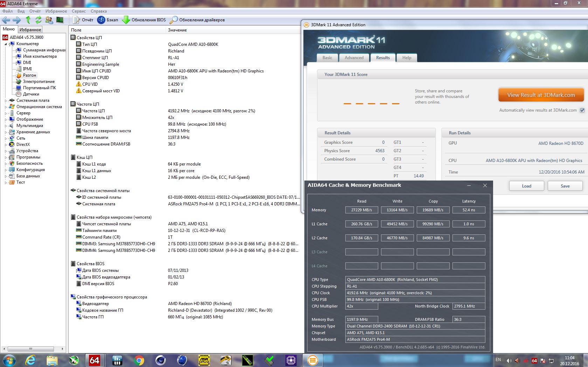
Task: Open the Файл menu
Action: (x=7, y=11)
